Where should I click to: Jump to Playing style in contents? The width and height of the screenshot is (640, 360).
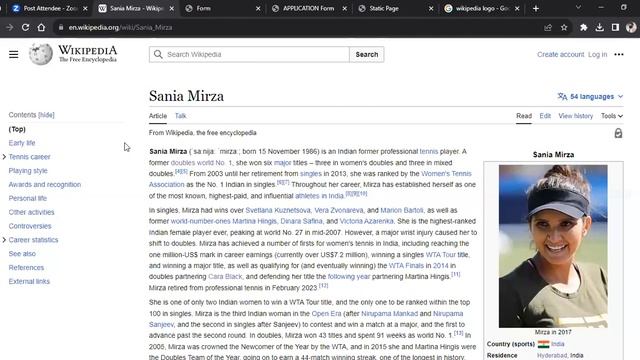pyautogui.click(x=28, y=171)
